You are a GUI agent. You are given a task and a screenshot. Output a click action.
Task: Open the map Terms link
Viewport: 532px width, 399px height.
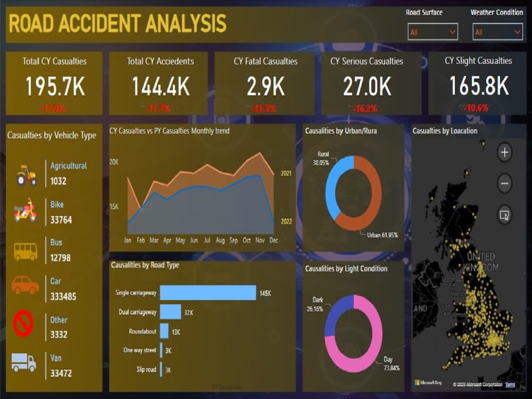coord(510,384)
